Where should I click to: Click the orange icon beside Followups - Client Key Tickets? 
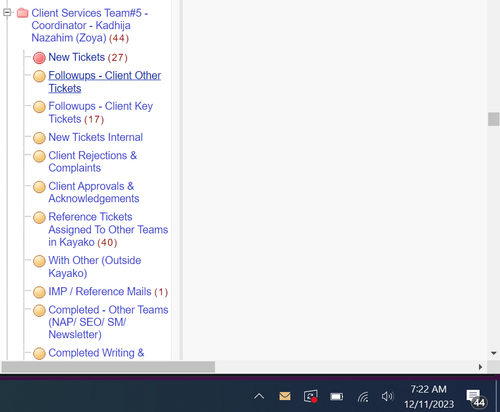pyautogui.click(x=39, y=107)
